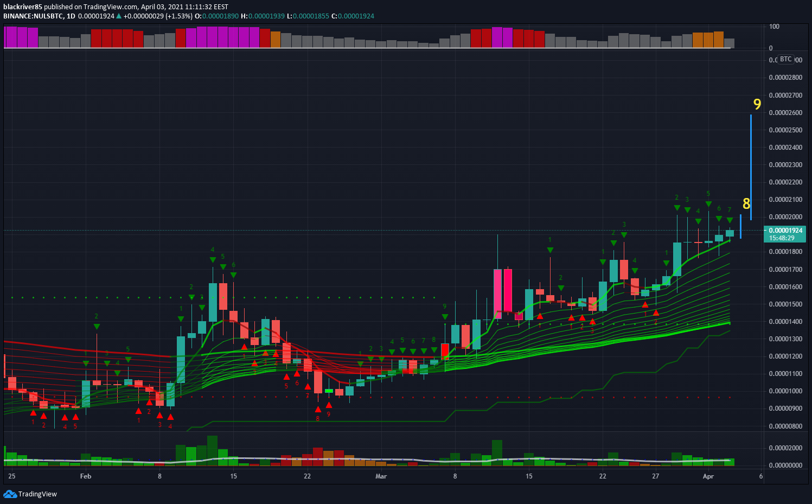
Task: Click the change value +0.00000029 (+1.53%)
Action: [x=158, y=16]
